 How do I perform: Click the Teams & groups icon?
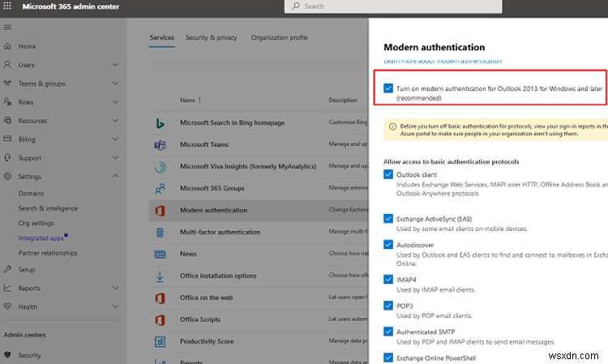(x=7, y=84)
